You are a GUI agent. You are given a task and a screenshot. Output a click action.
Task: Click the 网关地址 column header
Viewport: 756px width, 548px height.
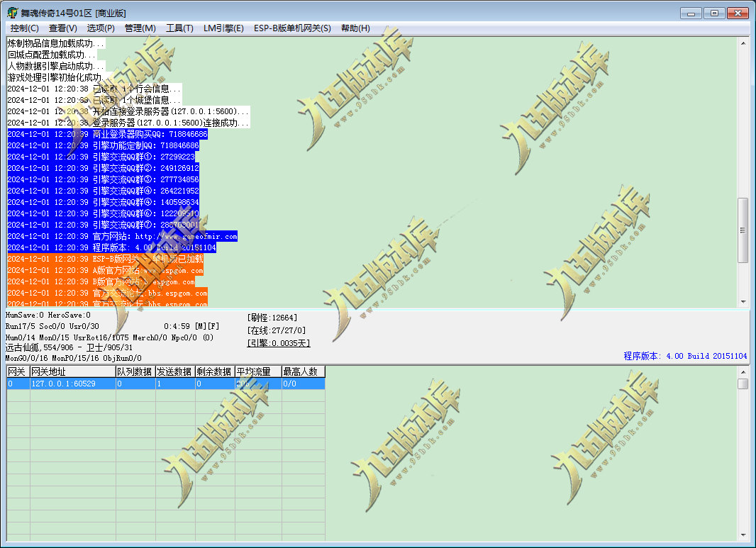[x=73, y=371]
